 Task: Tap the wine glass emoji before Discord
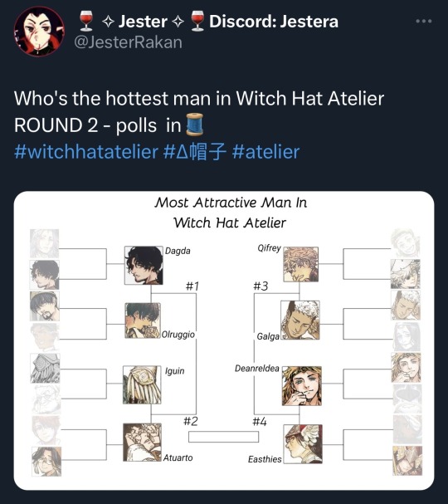coord(197,21)
